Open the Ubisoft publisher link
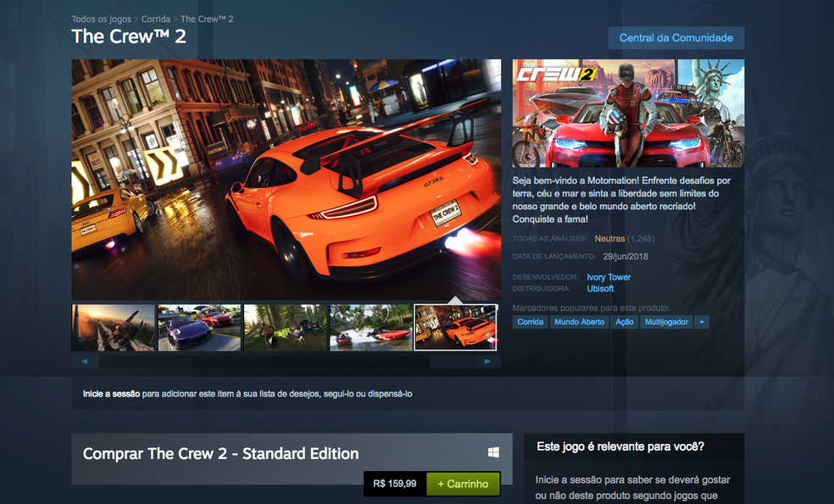 pos(600,289)
